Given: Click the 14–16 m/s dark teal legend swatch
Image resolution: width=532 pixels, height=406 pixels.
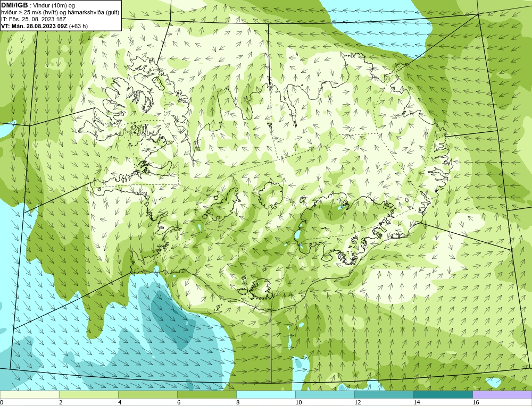Looking at the screenshot, I should point(443,394).
